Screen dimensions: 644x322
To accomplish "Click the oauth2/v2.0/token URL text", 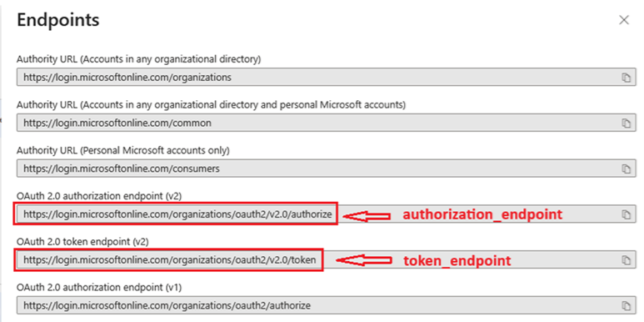I will (170, 259).
